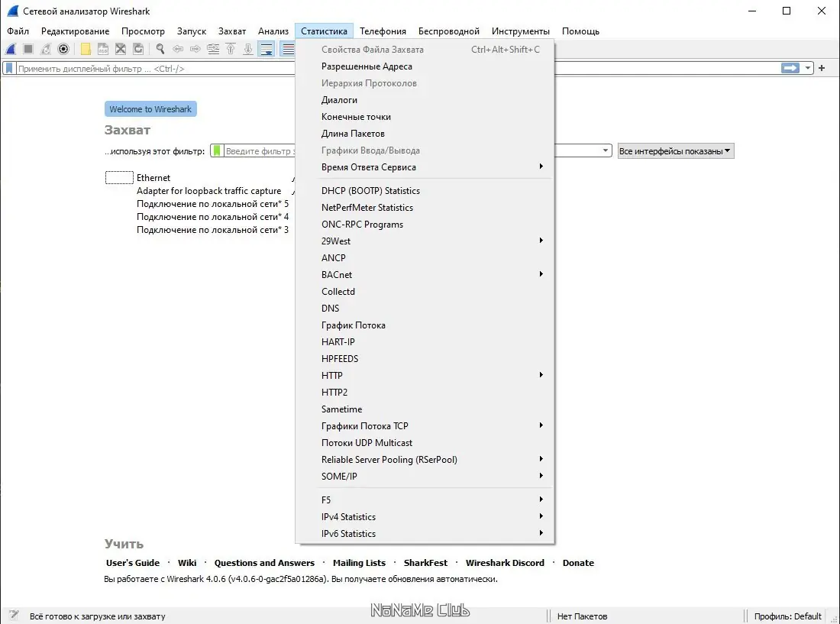Expand the 29West submenu

[x=425, y=241]
